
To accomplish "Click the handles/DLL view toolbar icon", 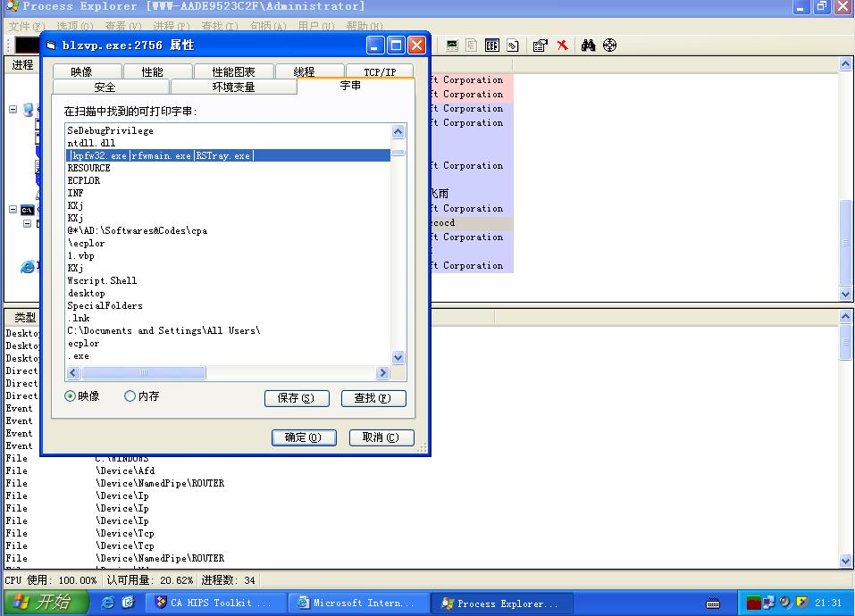I will pyautogui.click(x=513, y=46).
